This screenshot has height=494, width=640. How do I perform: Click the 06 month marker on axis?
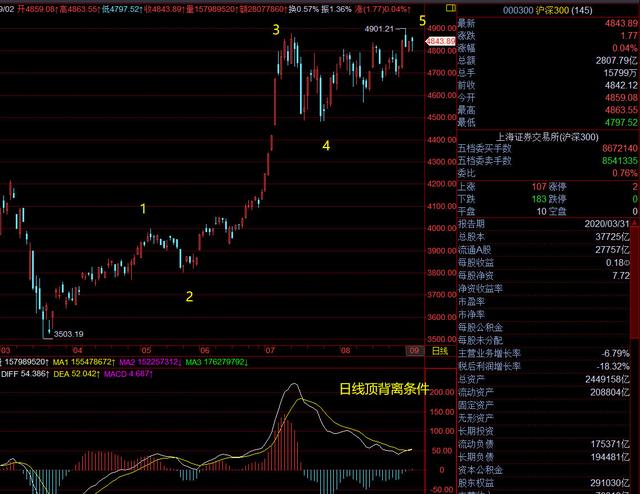tap(204, 350)
